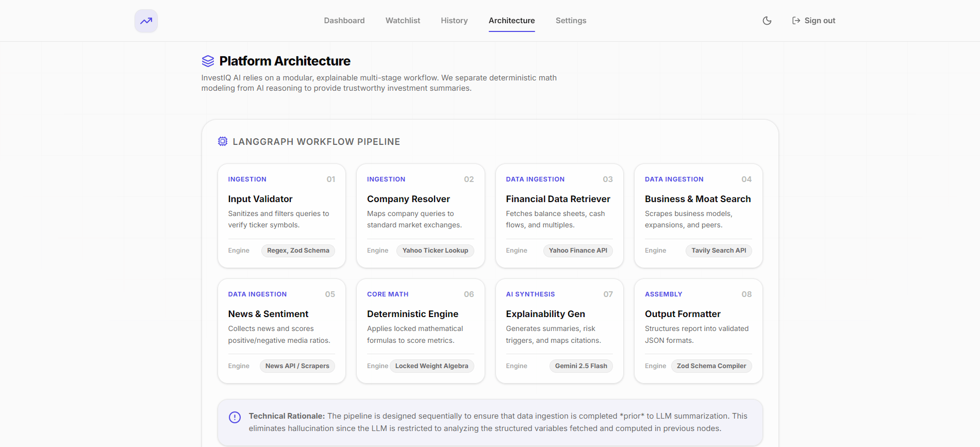Screen dimensions: 980x447
Task: Select the Deterministic Engine card title
Action: click(412, 314)
